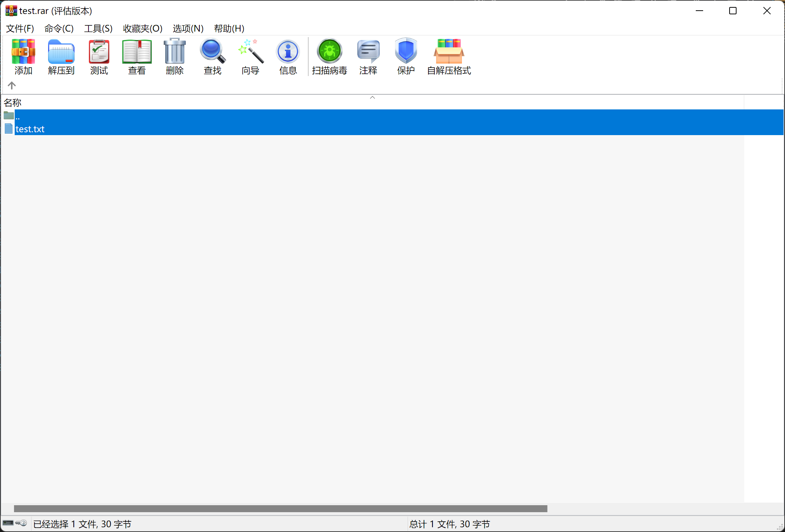Click '总计 1 文件, 30 字节' status text
Screen dimensions: 785x532
(450, 524)
